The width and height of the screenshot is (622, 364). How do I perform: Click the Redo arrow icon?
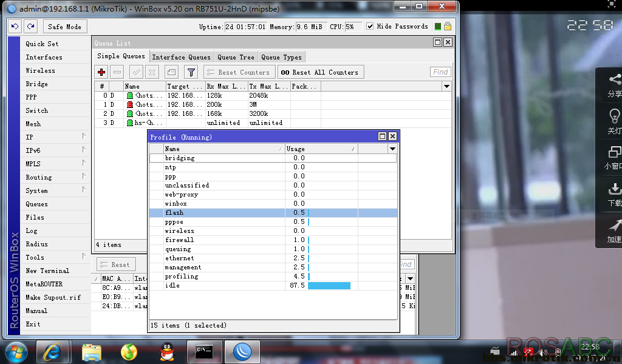pyautogui.click(x=30, y=27)
